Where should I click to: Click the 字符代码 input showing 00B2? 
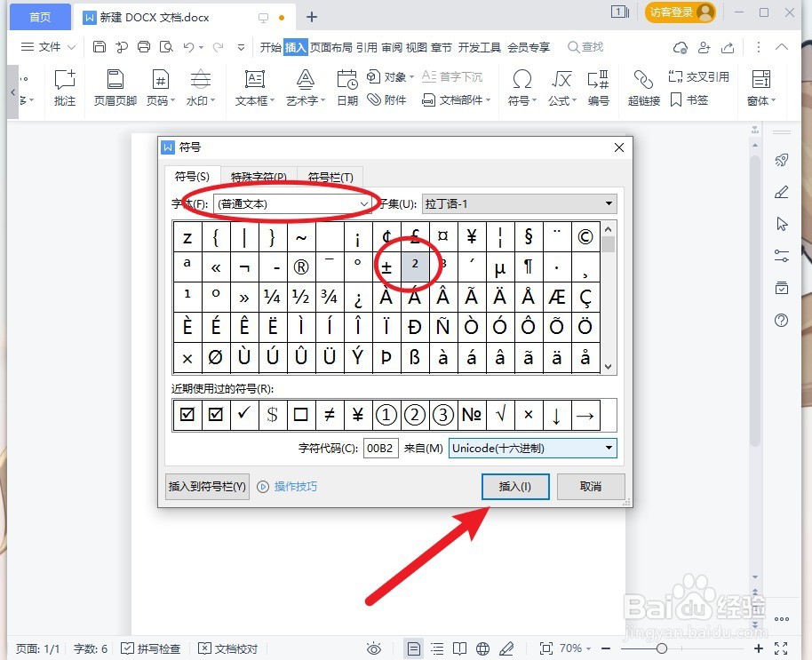pyautogui.click(x=380, y=448)
